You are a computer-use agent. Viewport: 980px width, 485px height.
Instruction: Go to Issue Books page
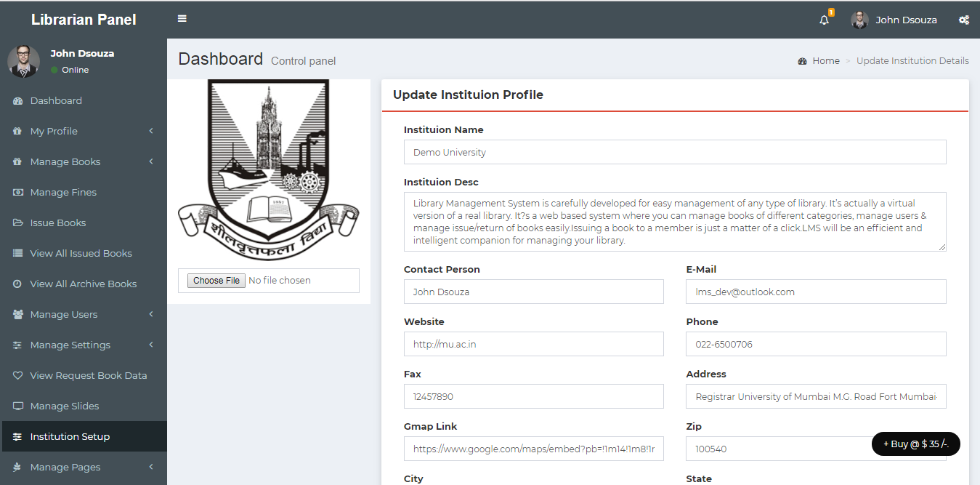click(84, 223)
